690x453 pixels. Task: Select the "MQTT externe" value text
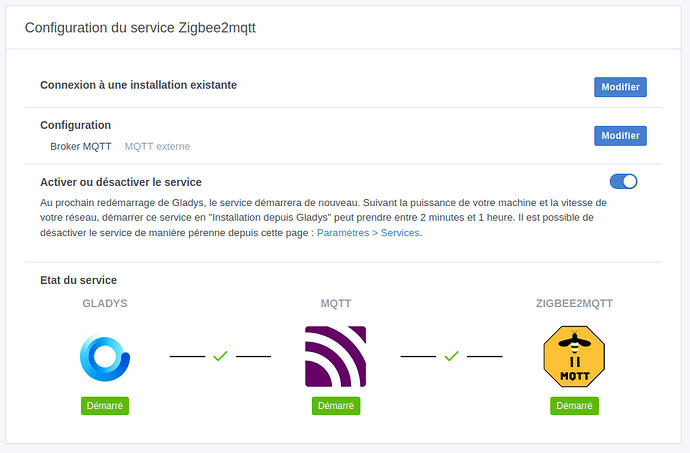[x=157, y=146]
